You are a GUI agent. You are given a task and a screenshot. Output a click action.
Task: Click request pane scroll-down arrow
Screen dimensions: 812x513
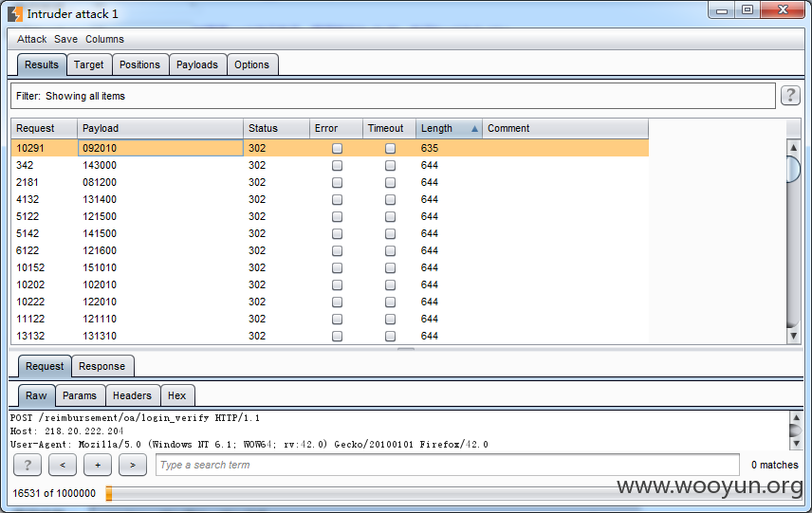point(796,444)
